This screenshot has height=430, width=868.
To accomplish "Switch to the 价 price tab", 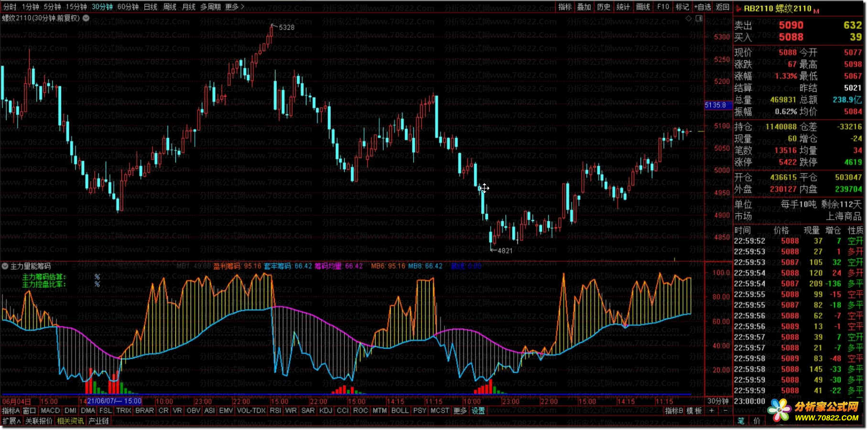I will (x=757, y=421).
